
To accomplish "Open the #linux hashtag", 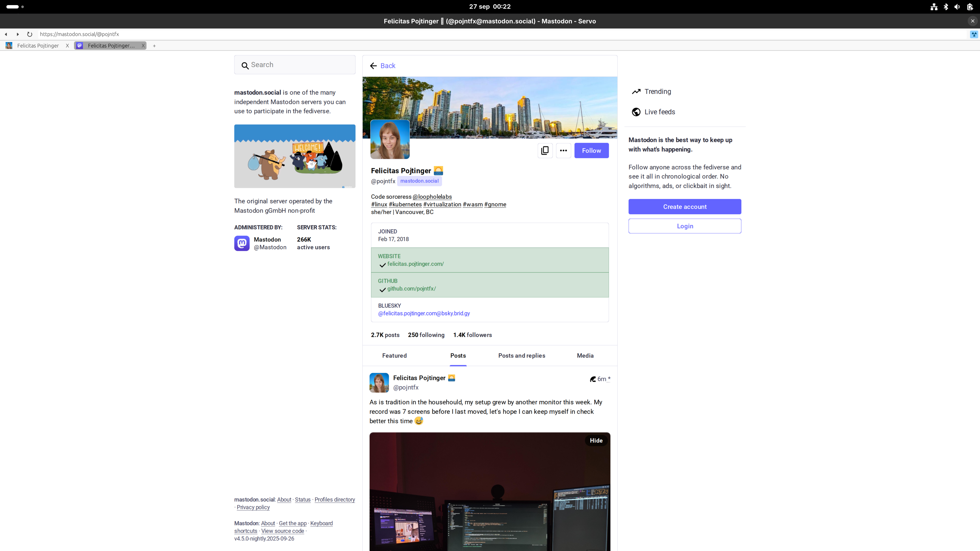I will pos(379,204).
